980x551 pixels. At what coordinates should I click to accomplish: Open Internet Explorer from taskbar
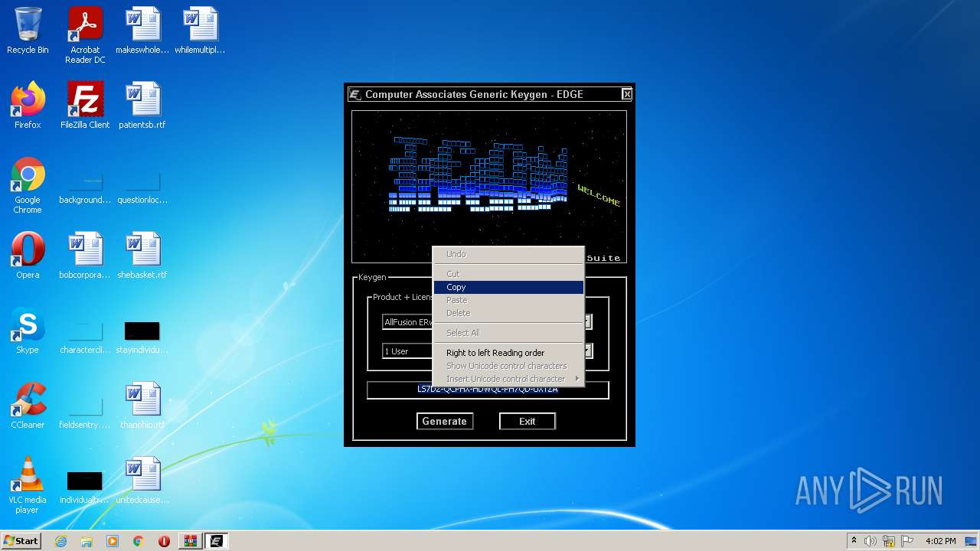pos(61,541)
